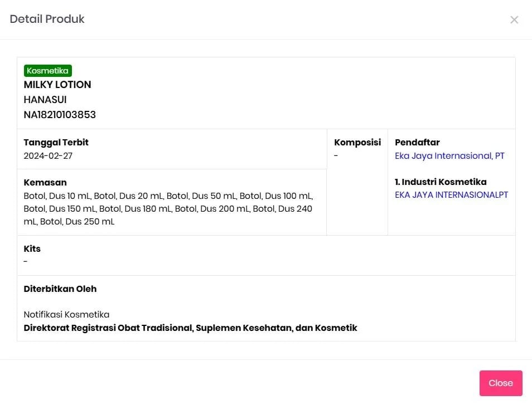Click the Pendaftar heading
532x405 pixels.
coord(417,143)
